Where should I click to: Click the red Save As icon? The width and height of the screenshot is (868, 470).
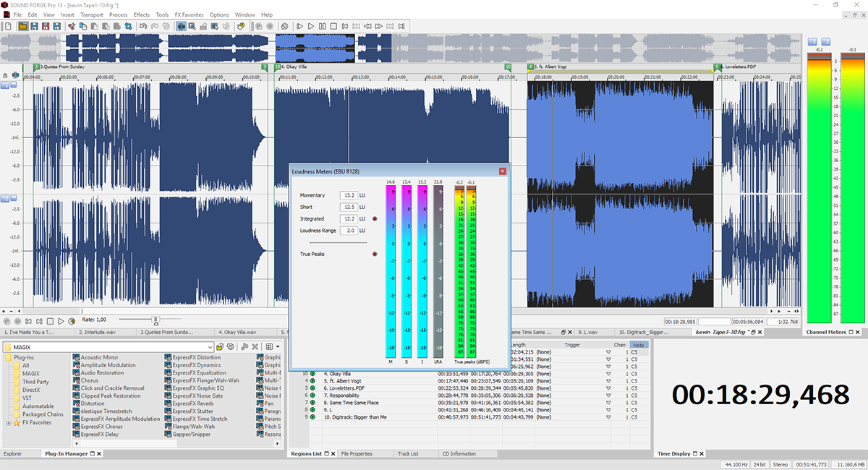[46, 26]
